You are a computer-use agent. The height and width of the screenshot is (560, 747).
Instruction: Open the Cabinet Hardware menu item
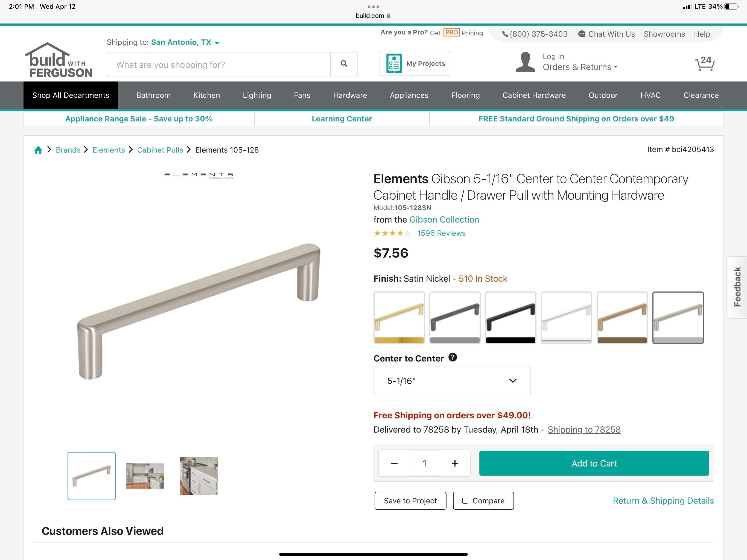pos(534,95)
